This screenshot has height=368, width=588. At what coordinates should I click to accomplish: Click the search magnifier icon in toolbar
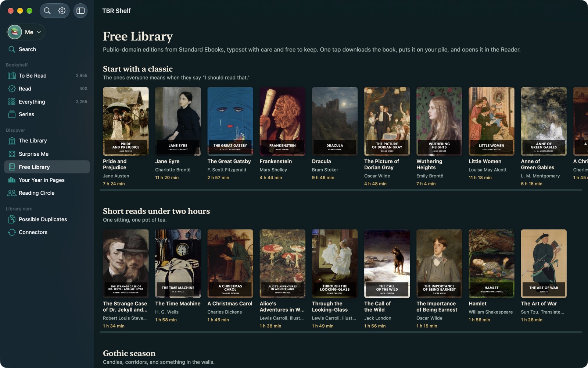tap(47, 11)
